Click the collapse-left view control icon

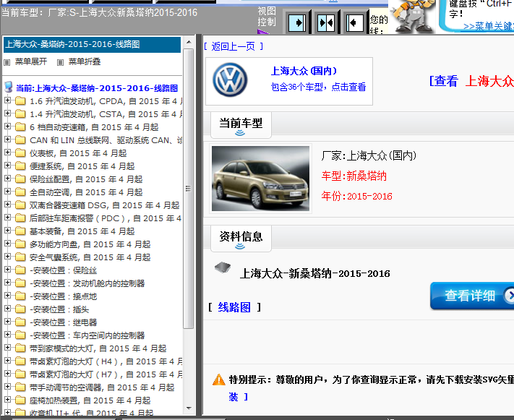click(x=355, y=23)
